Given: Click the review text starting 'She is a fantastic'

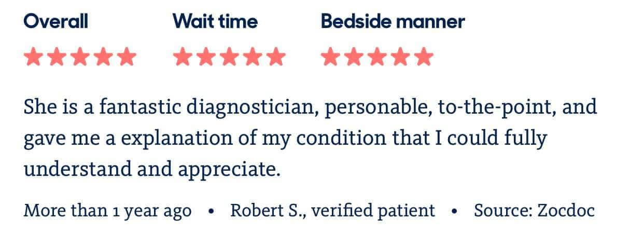Looking at the screenshot, I should pyautogui.click(x=310, y=139).
